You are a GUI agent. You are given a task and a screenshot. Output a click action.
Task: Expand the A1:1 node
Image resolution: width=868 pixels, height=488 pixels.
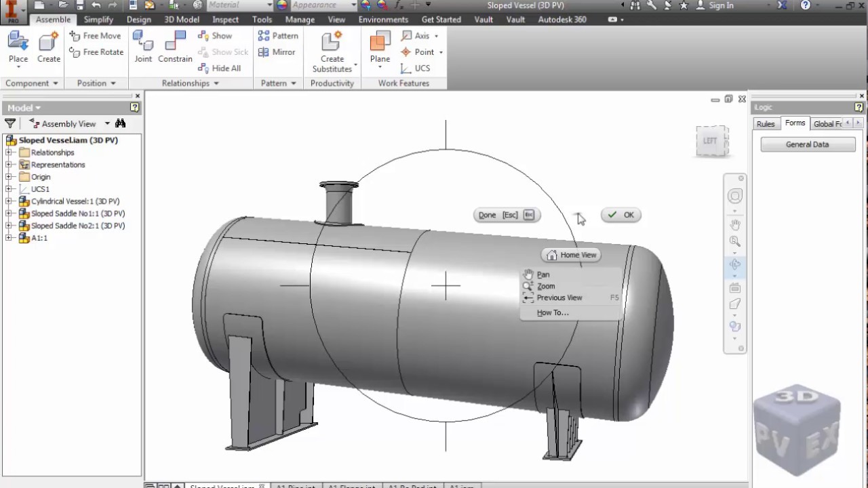pos(9,238)
